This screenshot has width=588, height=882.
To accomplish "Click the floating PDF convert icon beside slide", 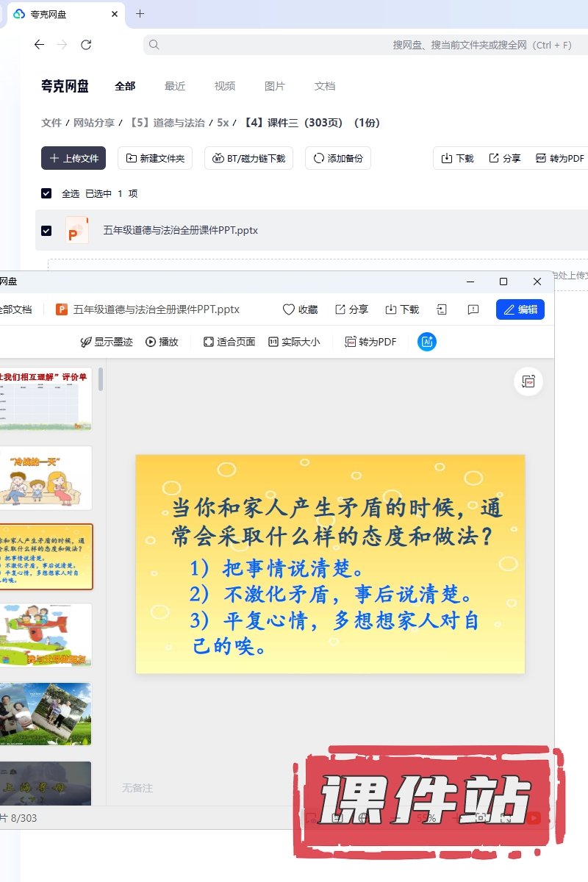I will (528, 381).
